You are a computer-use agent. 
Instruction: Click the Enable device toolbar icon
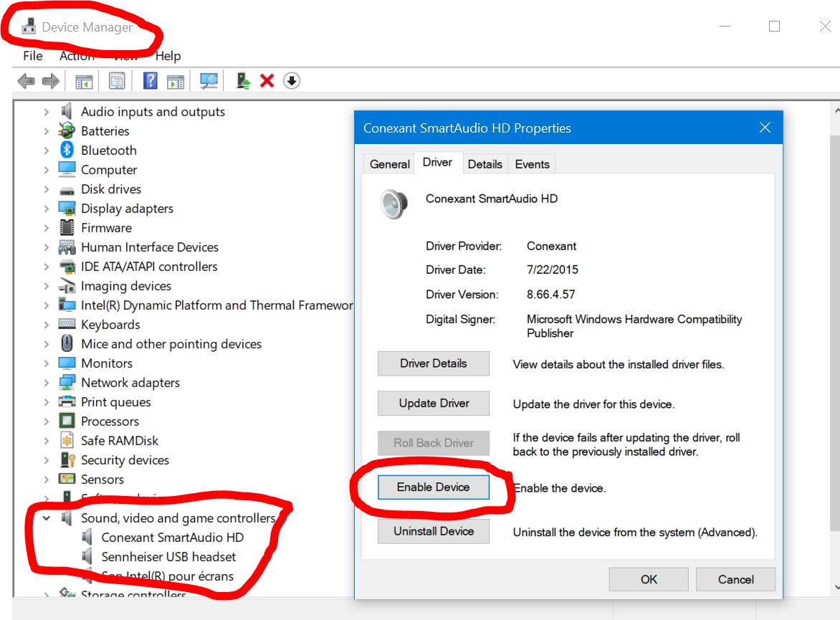(x=243, y=81)
